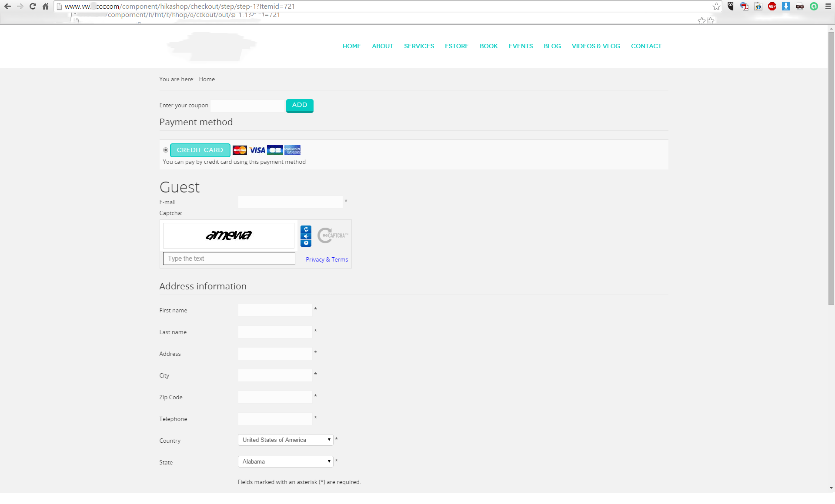Click the blue download extension icon
The width and height of the screenshot is (835, 504).
(786, 6)
